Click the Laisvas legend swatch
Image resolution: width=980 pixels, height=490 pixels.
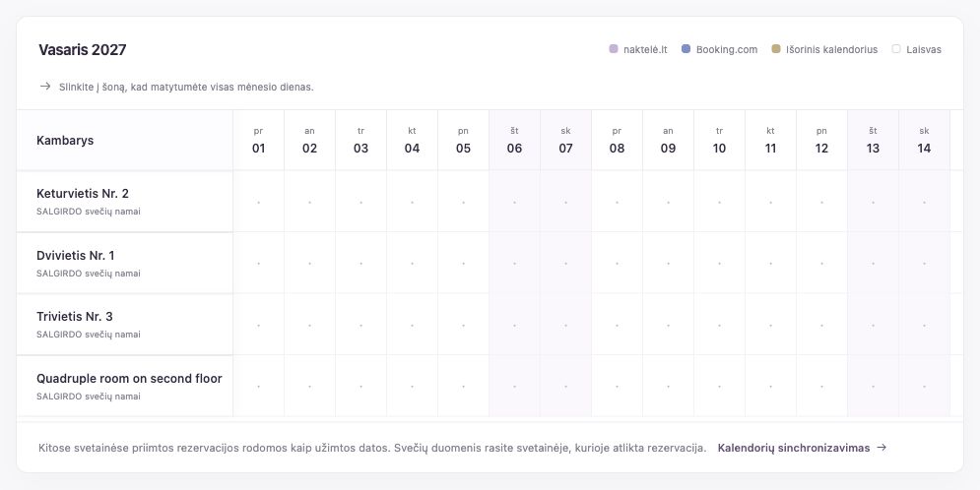(895, 48)
